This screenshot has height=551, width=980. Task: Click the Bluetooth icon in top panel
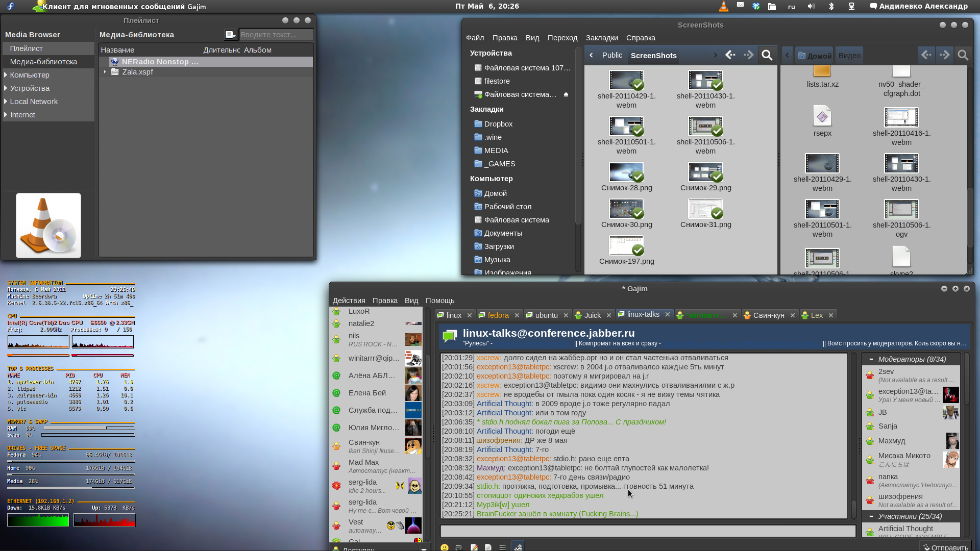831,6
